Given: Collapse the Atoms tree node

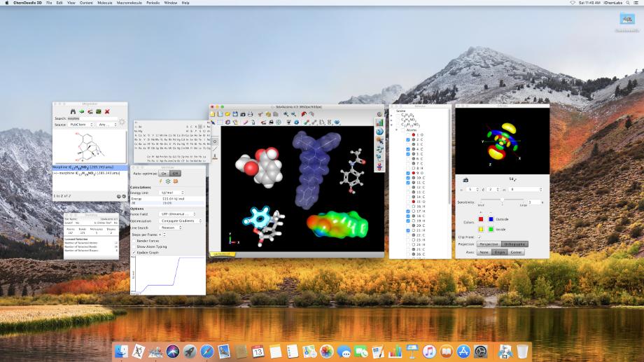Looking at the screenshot, I should pyautogui.click(x=397, y=130).
